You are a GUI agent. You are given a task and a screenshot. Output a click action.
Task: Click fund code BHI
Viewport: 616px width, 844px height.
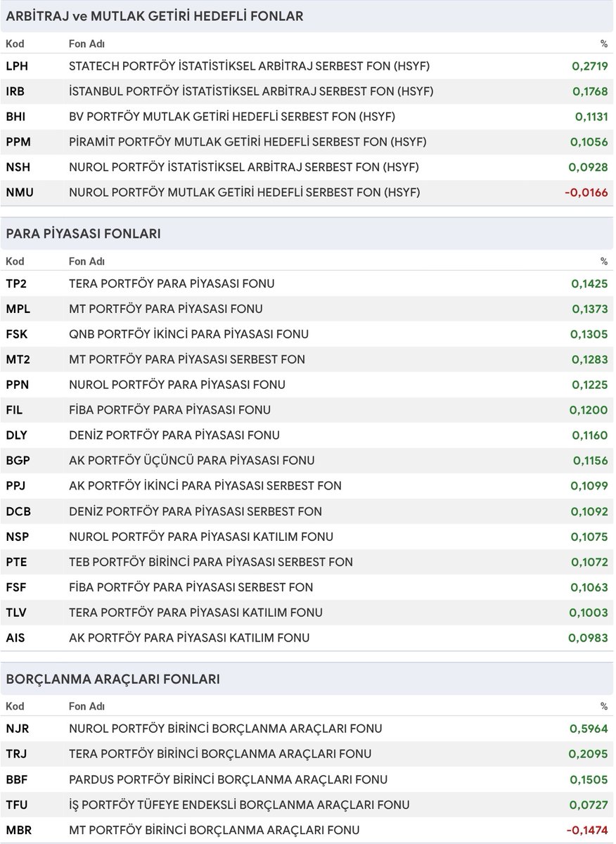pos(16,117)
